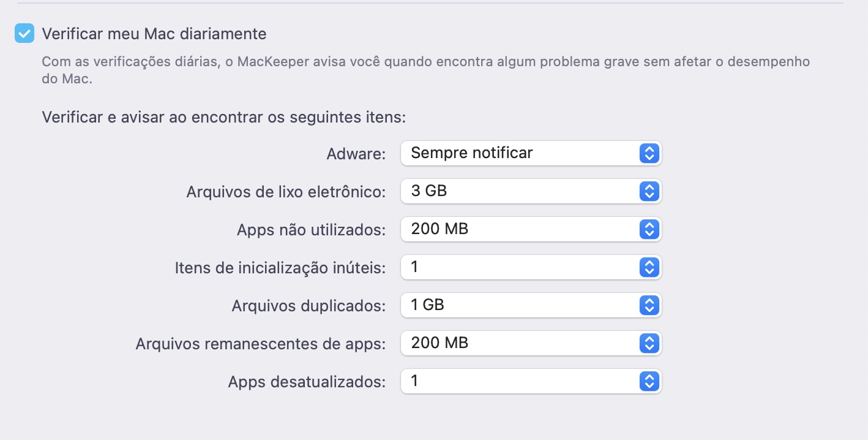Click the arrows icon for 'Itens de inicialização inúteis'
Image resolution: width=868 pixels, height=440 pixels.
point(649,267)
